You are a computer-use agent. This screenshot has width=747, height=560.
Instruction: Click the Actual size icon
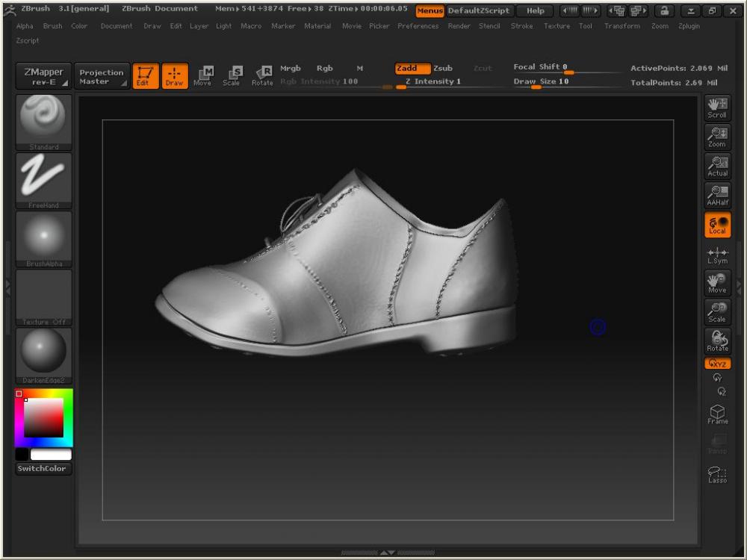point(717,167)
